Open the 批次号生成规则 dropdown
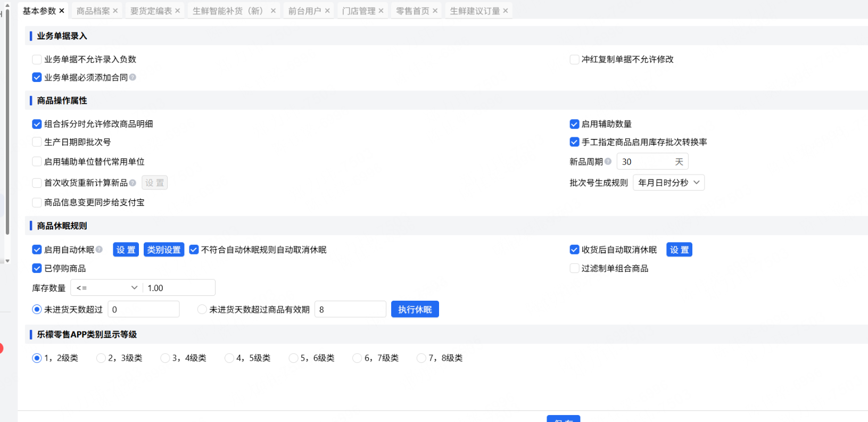The height and width of the screenshot is (422, 868). (668, 183)
